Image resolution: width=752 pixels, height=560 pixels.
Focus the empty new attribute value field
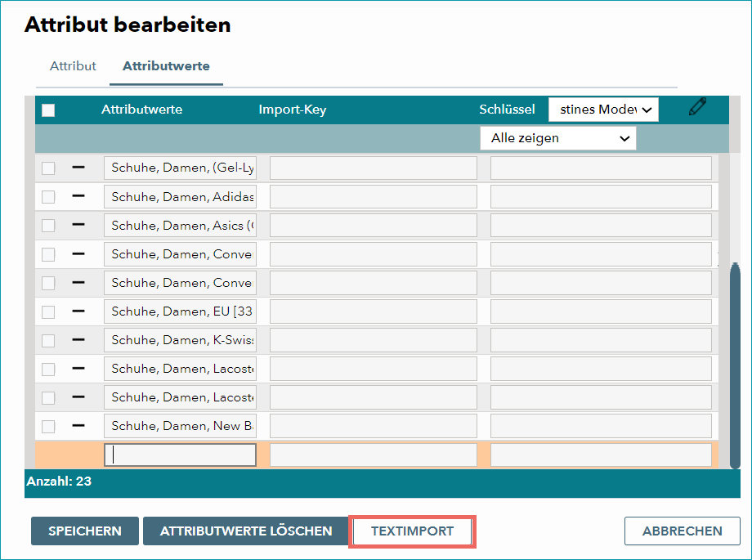[181, 455]
